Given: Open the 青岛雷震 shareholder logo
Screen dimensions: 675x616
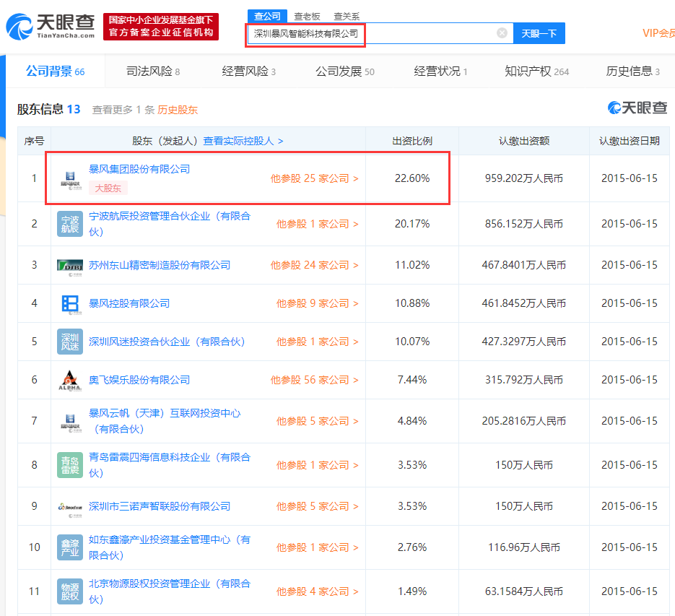Looking at the screenshot, I should pos(70,465).
